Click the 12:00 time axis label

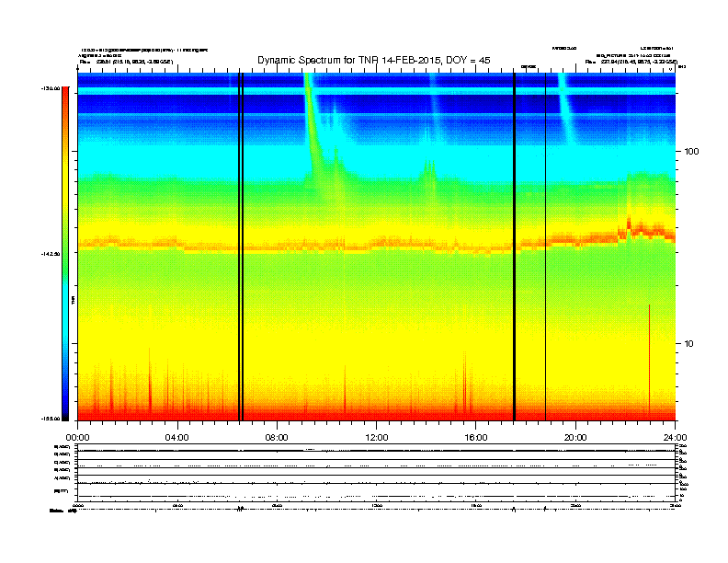pyautogui.click(x=377, y=438)
